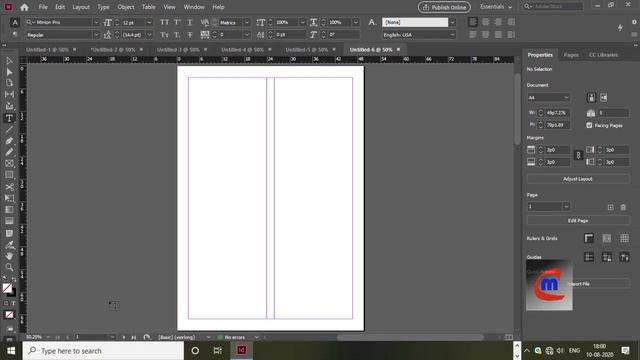Click the horizontal scrollbar at bottom

point(411,337)
